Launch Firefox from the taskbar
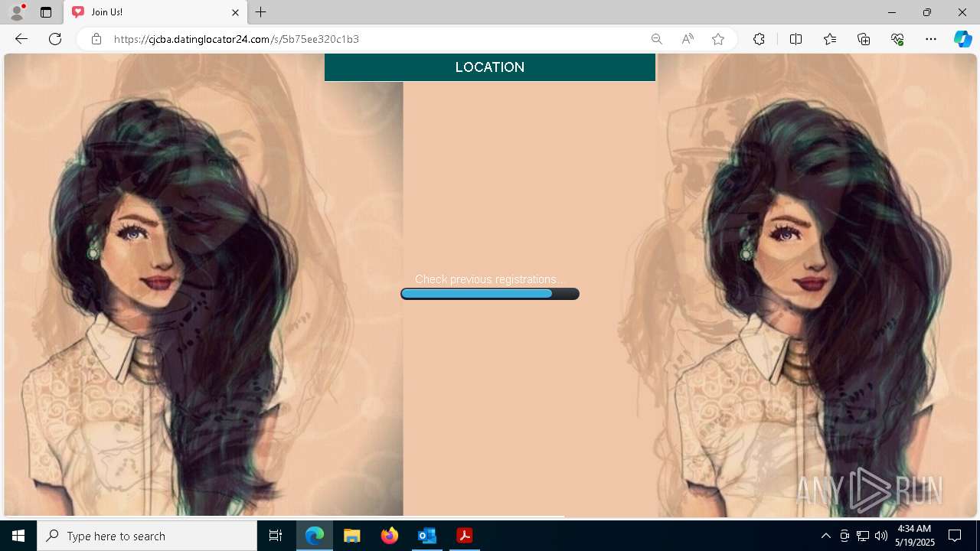 (390, 536)
